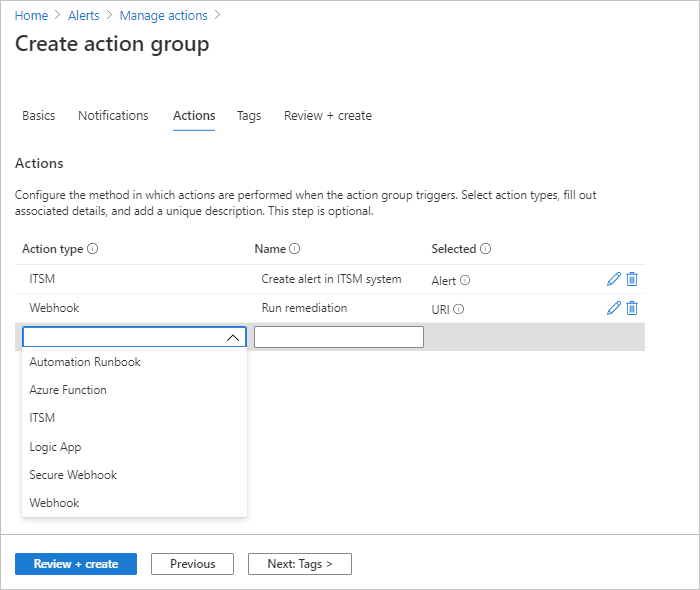Click the edit pencil for ITSM row
This screenshot has height=590, width=700.
click(614, 280)
